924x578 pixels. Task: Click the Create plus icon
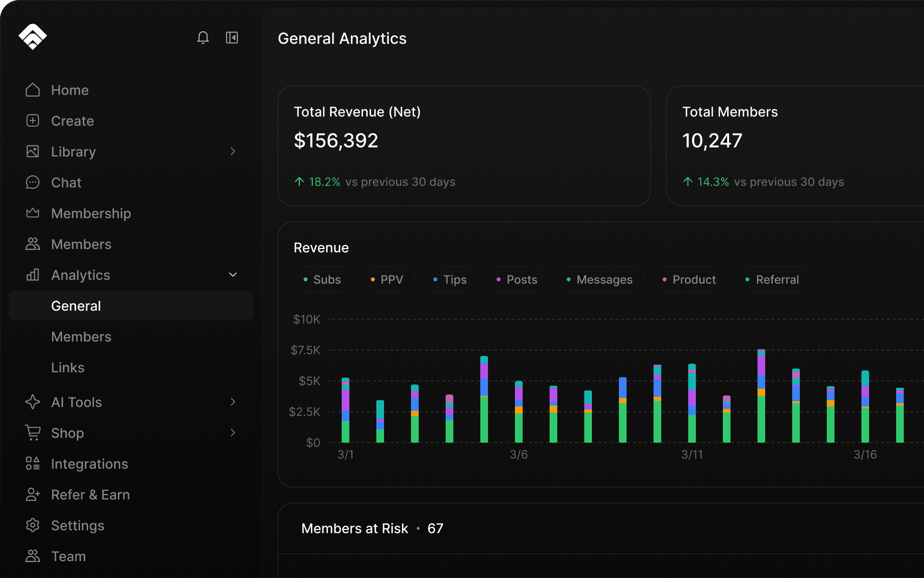coord(33,121)
